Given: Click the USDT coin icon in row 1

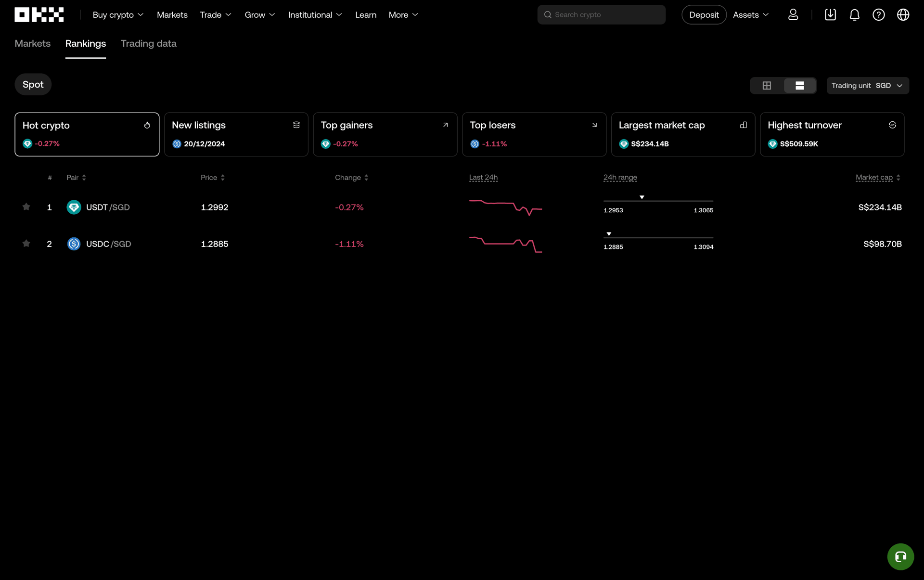Looking at the screenshot, I should click(x=74, y=207).
